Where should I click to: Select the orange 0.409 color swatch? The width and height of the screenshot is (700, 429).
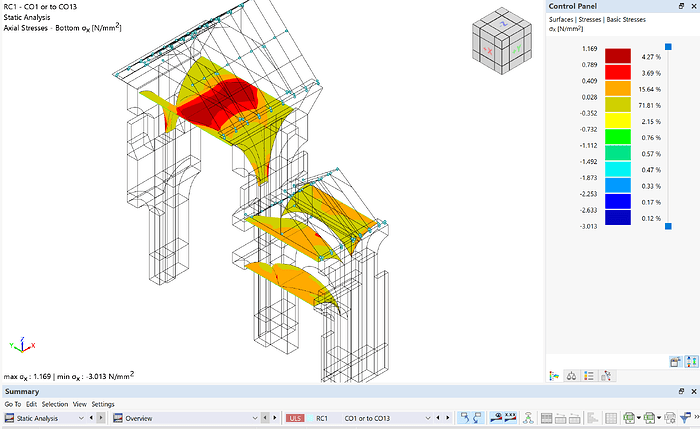tap(618, 88)
